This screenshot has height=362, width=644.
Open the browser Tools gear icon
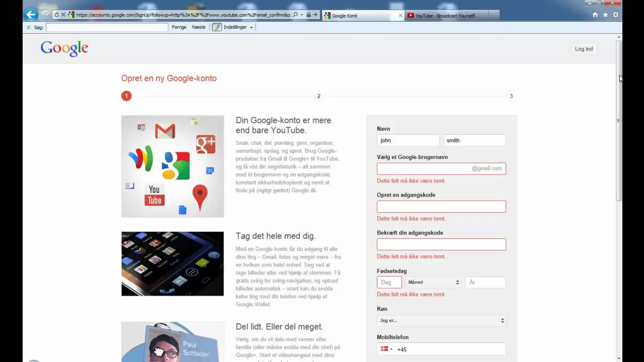pos(615,15)
